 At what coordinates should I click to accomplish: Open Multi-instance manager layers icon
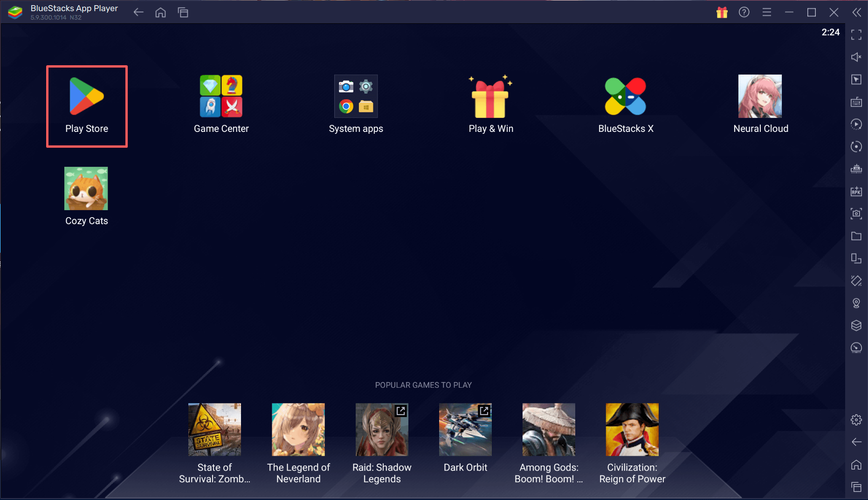pyautogui.click(x=856, y=325)
